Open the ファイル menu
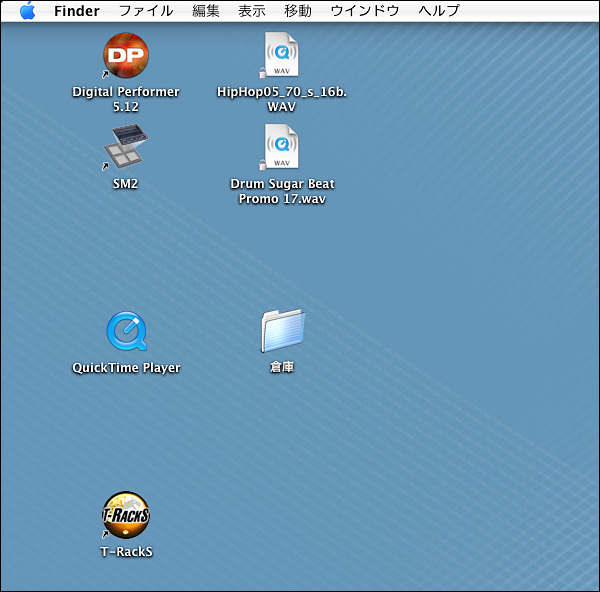600x592 pixels. (x=146, y=11)
